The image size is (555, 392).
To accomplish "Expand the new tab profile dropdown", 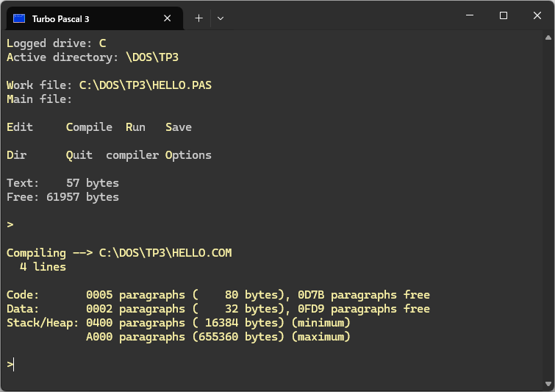I will 221,18.
